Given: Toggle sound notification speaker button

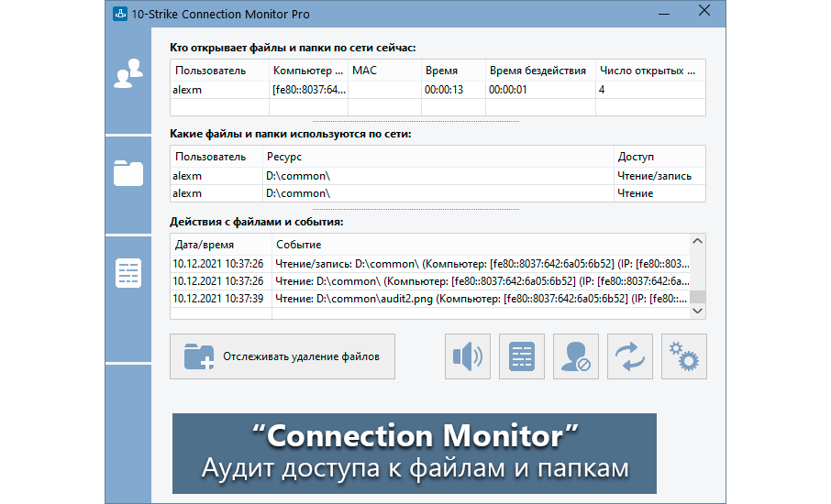Looking at the screenshot, I should click(x=468, y=356).
